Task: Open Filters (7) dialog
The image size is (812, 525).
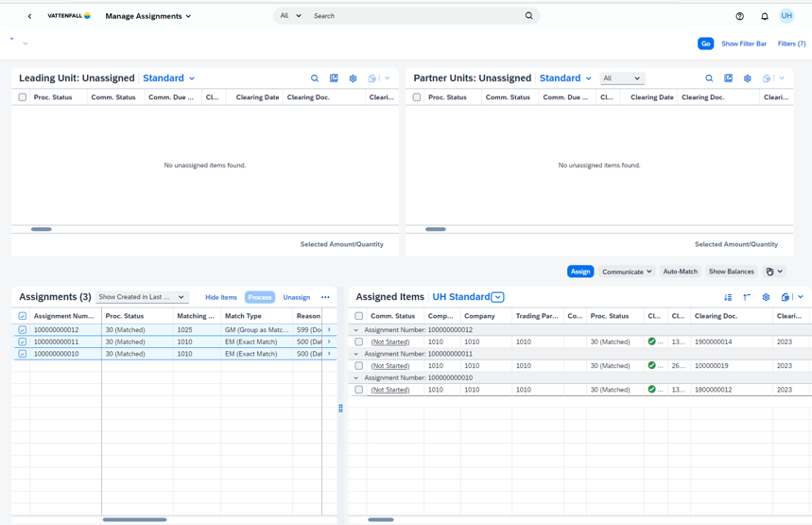Action: point(791,44)
